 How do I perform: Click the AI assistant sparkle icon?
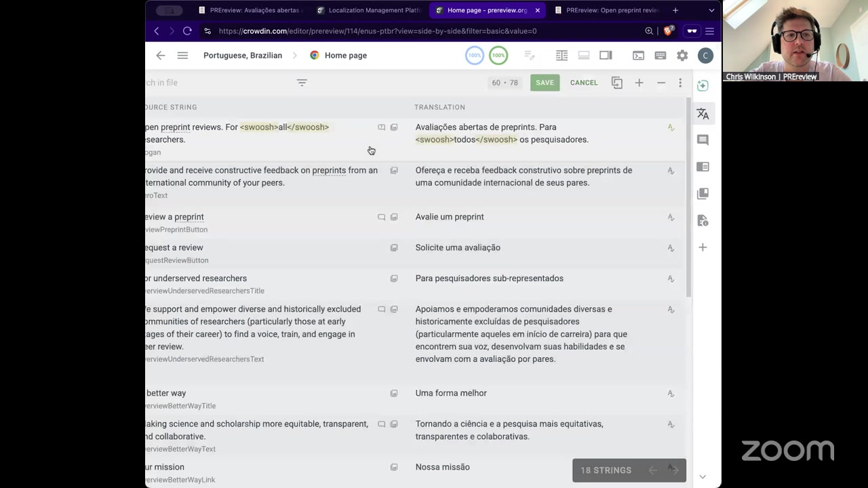click(703, 85)
